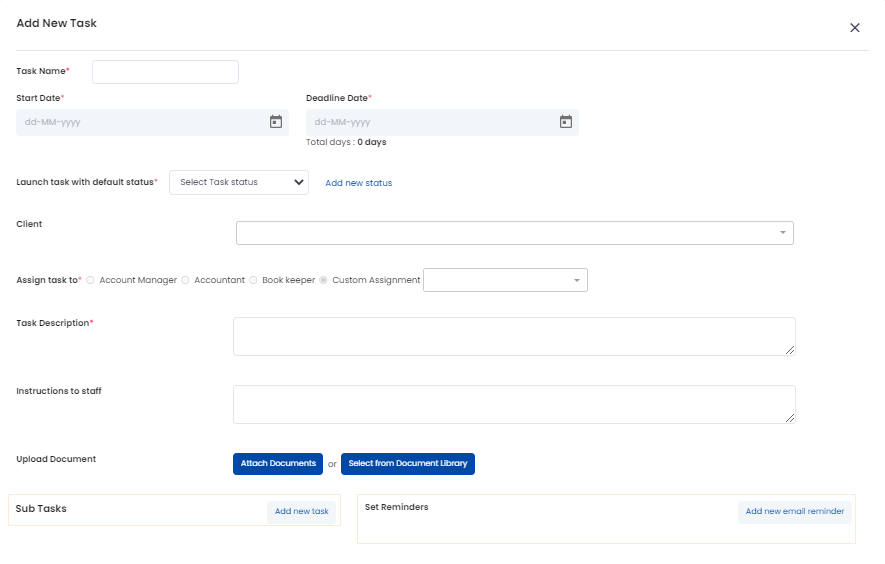The image size is (885, 564).
Task: Close the Add New Task dialog
Action: click(x=855, y=28)
